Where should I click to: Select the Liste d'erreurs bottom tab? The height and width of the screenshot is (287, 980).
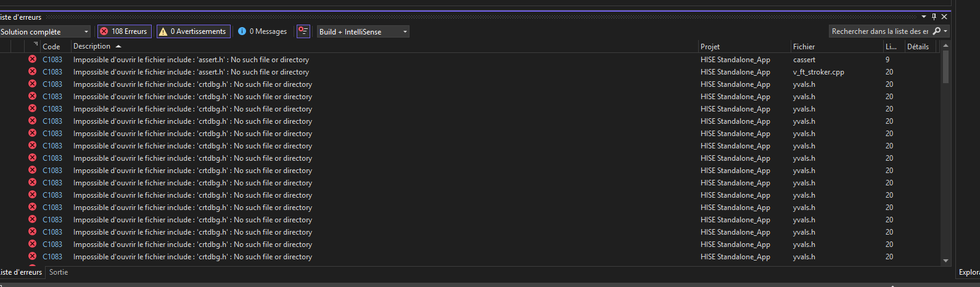[21, 272]
